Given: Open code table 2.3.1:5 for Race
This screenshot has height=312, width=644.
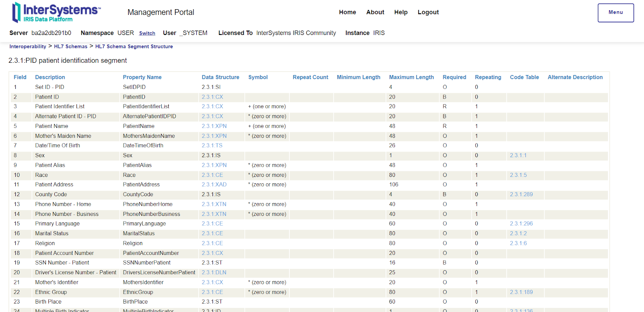Looking at the screenshot, I should click(518, 175).
